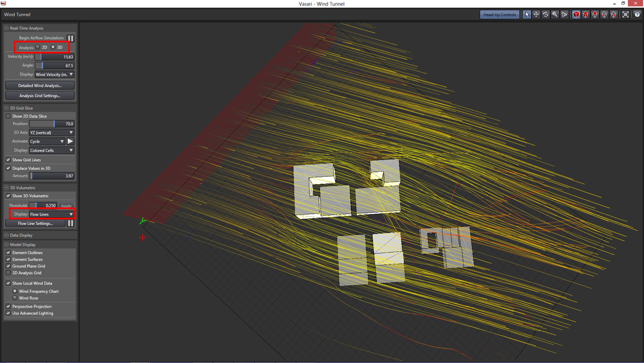Choose the fourth cube view icon
Screen dimensions: 644x363
[604, 15]
